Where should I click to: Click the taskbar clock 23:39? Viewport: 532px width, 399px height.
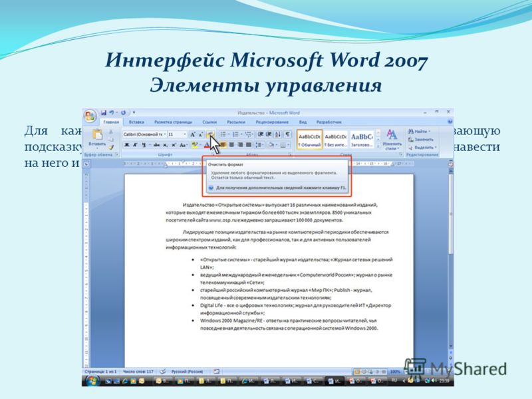444,381
